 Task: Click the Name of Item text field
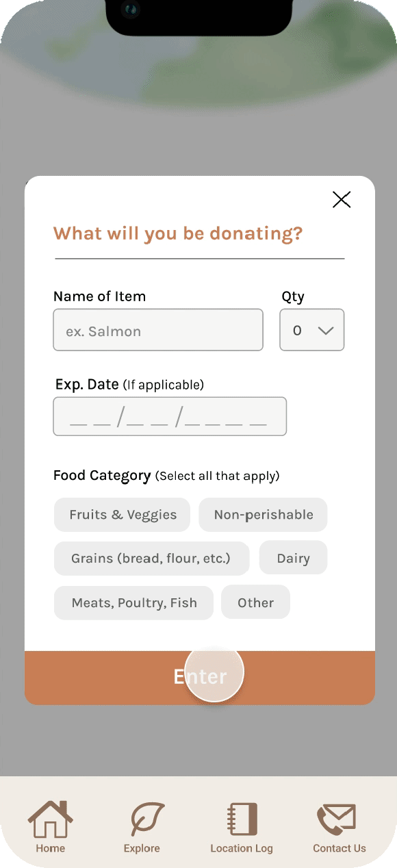[158, 330]
